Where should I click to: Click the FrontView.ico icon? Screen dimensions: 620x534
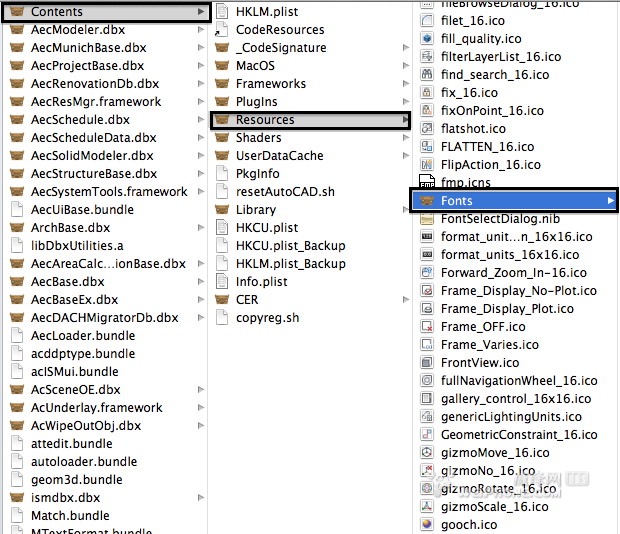(x=427, y=362)
